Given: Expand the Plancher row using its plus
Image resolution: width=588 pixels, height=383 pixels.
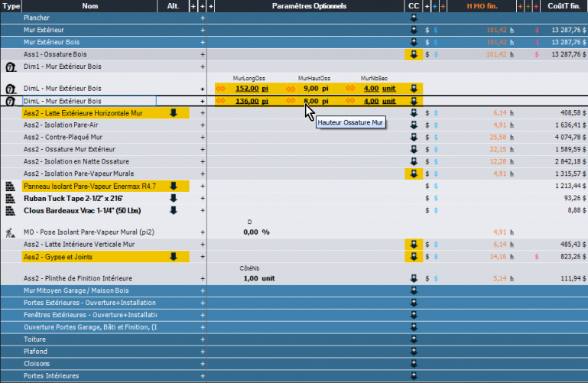Looking at the screenshot, I should point(203,17).
